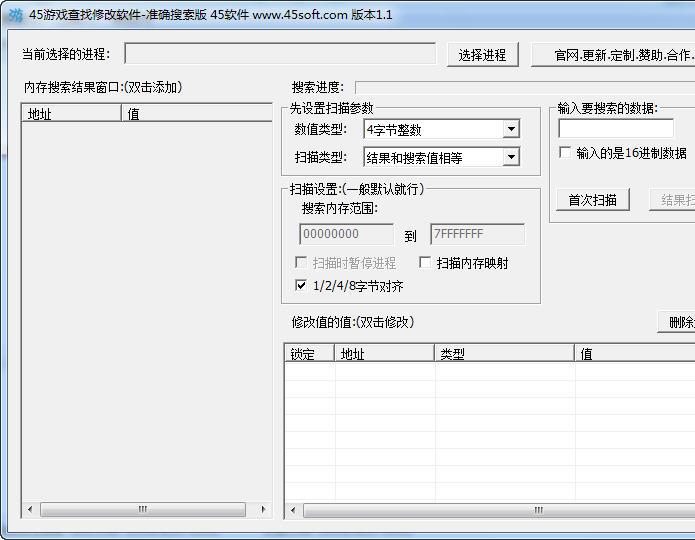Open the 扫描类型 dropdown arrow
The height and width of the screenshot is (540, 695).
point(511,157)
